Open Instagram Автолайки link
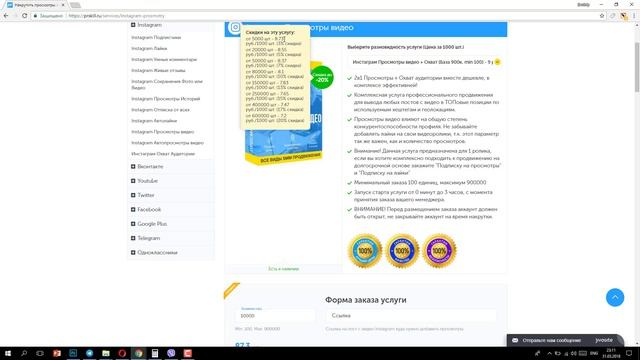Viewport: 640px width, 360px height. pos(154,121)
